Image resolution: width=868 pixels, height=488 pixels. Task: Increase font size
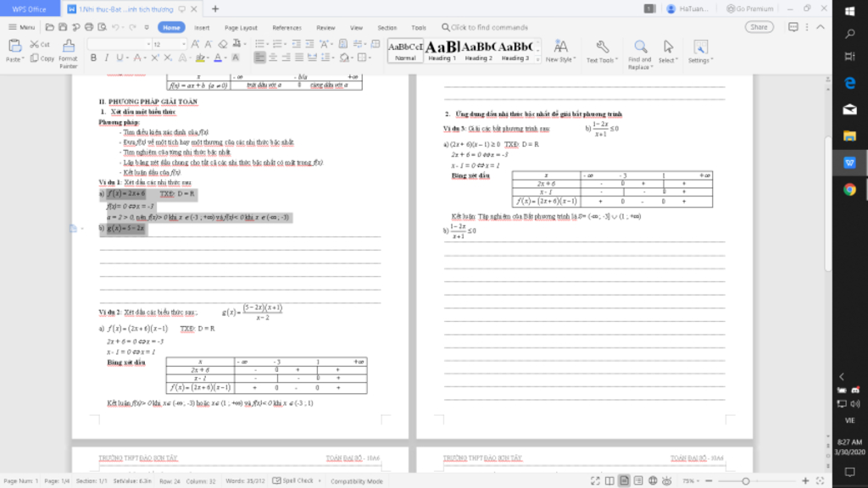click(196, 44)
